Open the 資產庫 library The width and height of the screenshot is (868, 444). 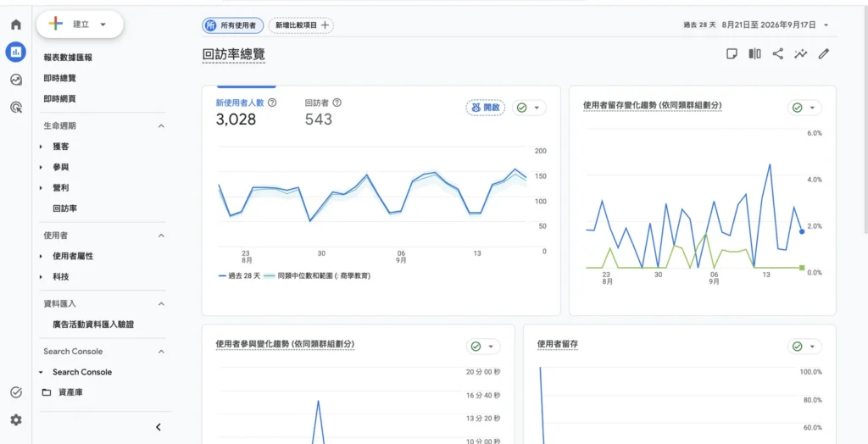click(71, 392)
